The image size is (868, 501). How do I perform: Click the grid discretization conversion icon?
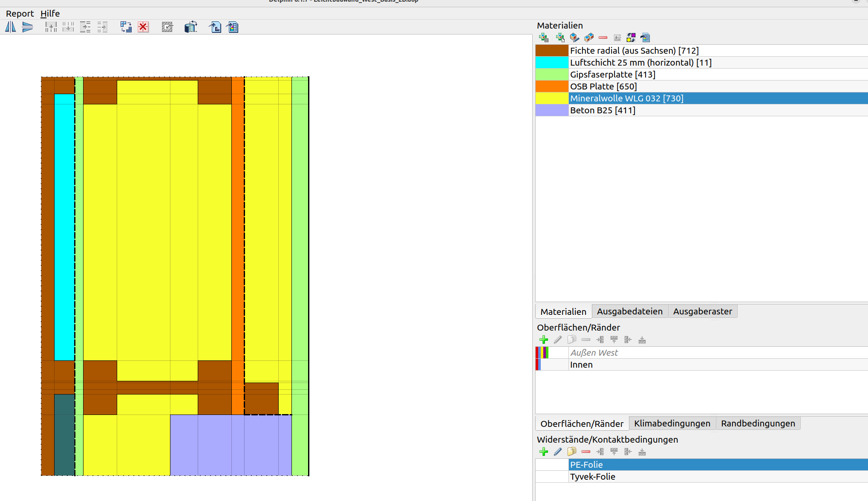click(x=126, y=27)
